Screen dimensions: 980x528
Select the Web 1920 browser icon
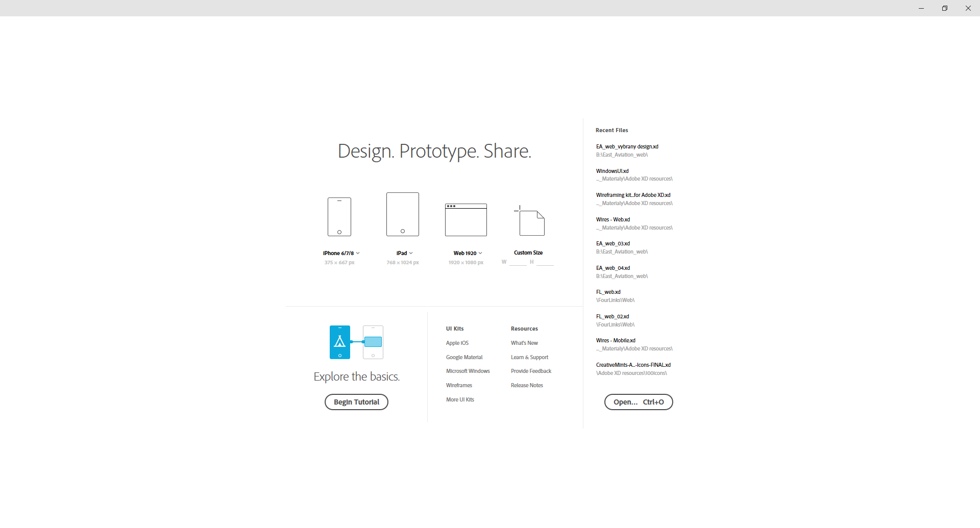465,220
